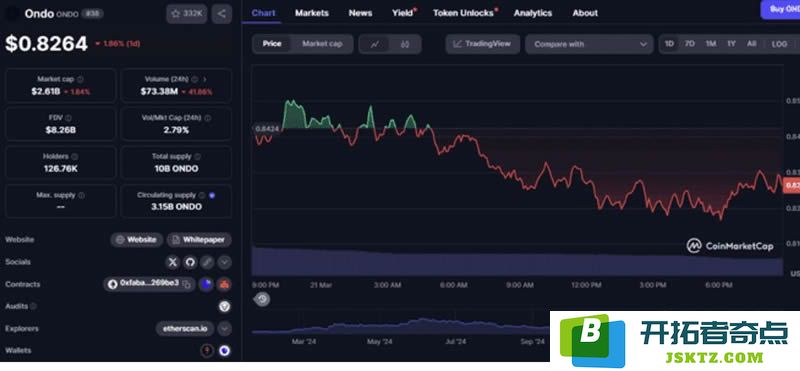The width and height of the screenshot is (800, 371).
Task: Show Holders info icon
Action: point(74,157)
